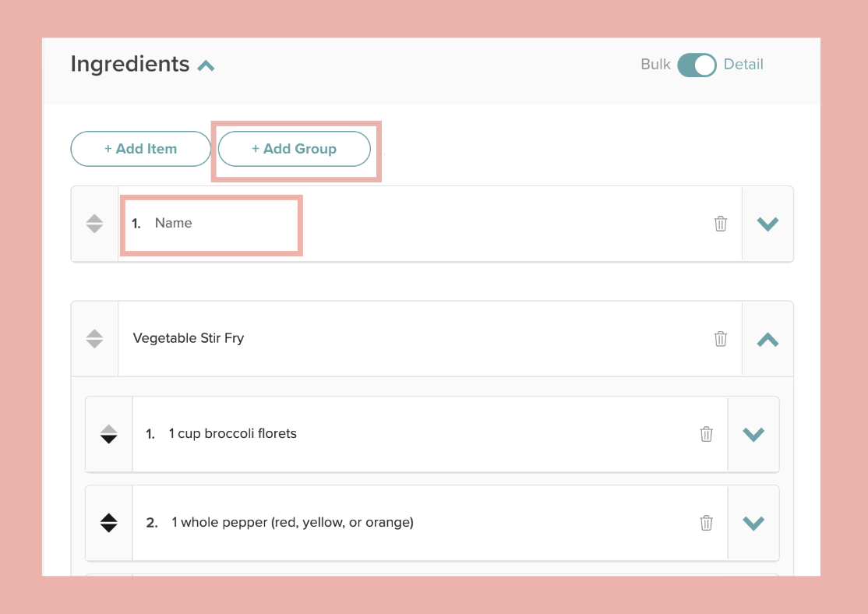The image size is (868, 614).
Task: Collapse the Vegetable Stir Fry group
Action: pos(767,338)
